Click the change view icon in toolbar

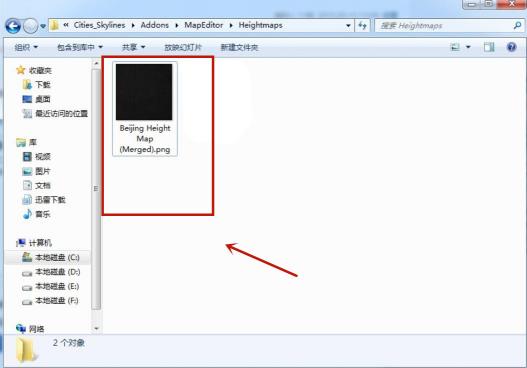tap(455, 47)
